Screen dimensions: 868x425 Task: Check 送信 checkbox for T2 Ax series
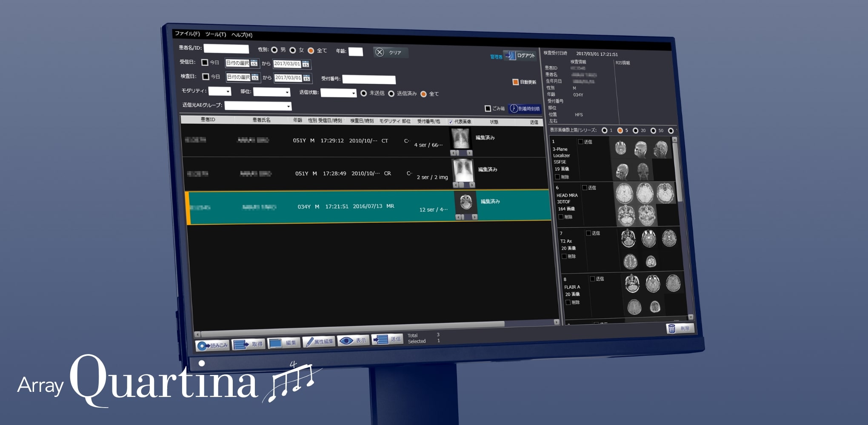588,233
